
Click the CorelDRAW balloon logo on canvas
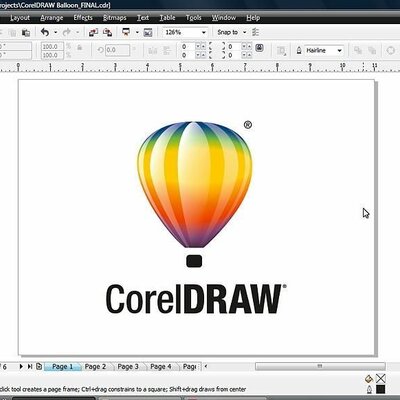coord(195,184)
